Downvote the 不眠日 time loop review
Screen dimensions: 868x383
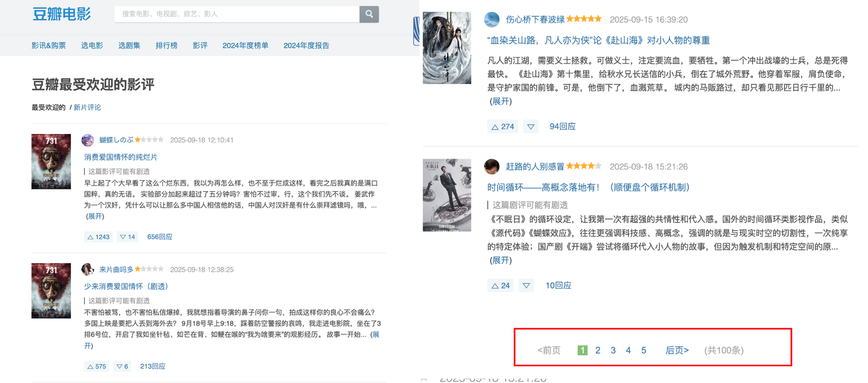click(526, 285)
